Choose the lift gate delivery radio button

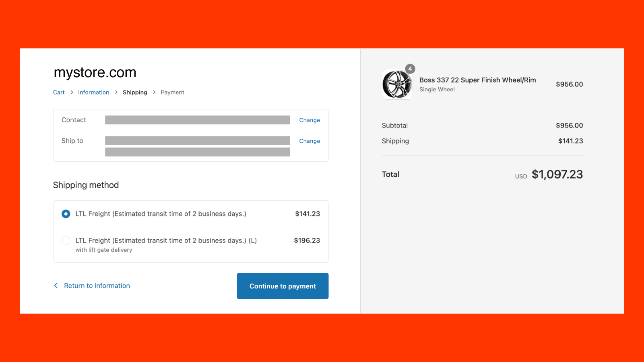[66, 241]
